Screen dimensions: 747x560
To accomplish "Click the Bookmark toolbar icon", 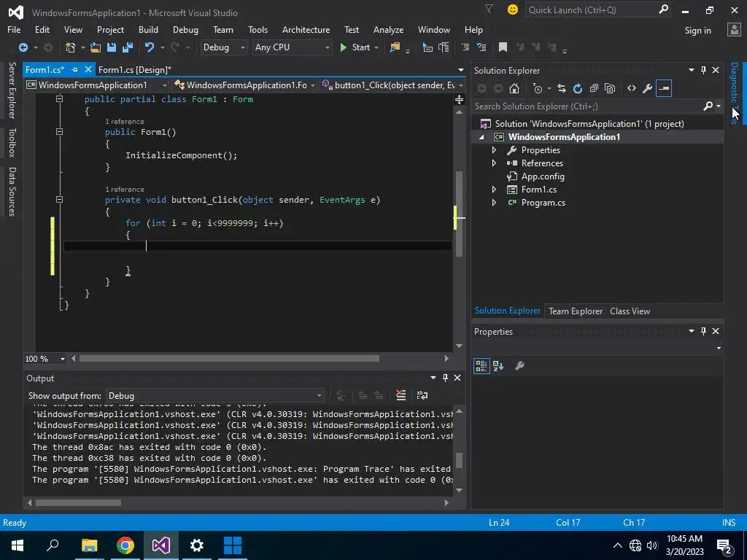I will coord(503,47).
